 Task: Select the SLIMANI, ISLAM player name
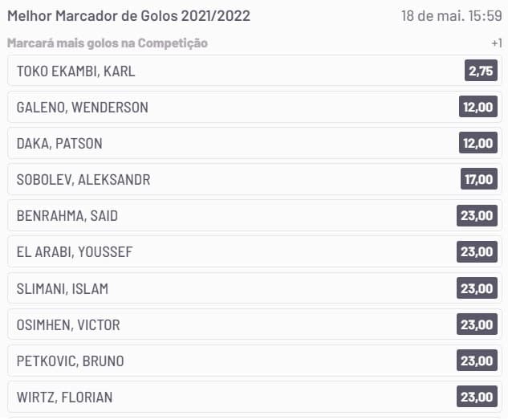point(62,288)
